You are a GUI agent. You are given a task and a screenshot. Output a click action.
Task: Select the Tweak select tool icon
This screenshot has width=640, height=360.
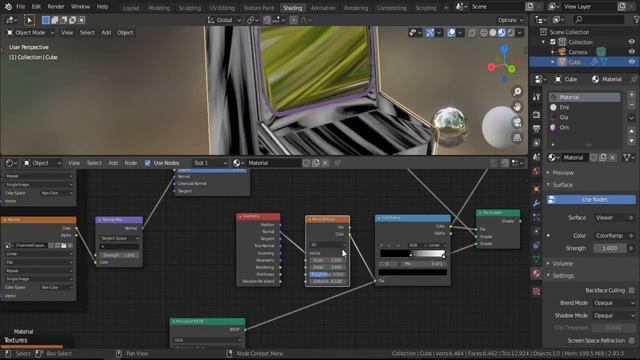pos(29,20)
